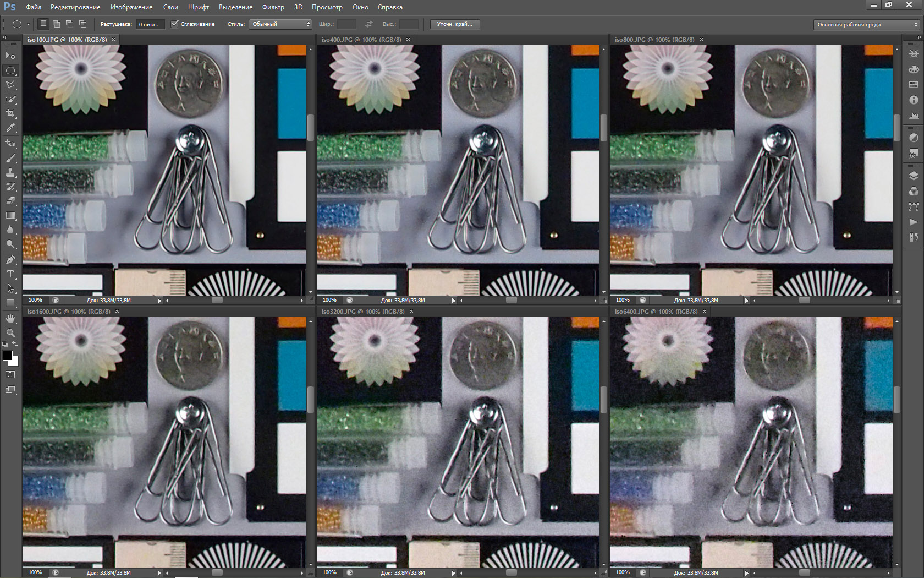Select the Pen tool
Screen dimensions: 924x578
coord(10,260)
